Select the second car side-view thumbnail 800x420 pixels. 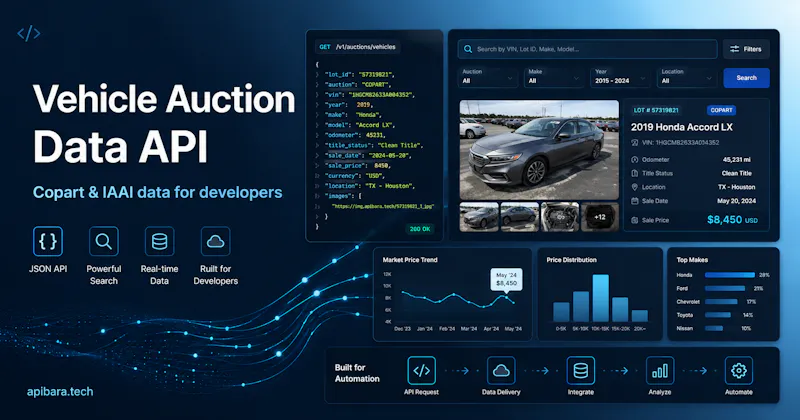pos(519,217)
